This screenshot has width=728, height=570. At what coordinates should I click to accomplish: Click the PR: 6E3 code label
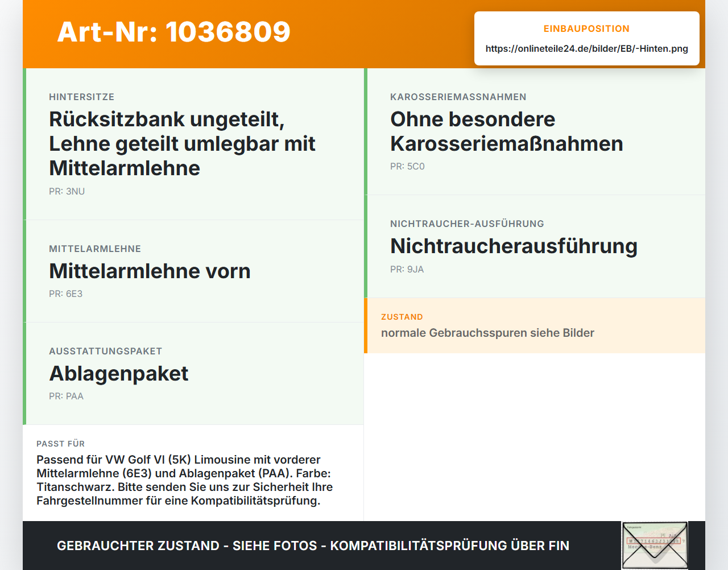point(65,294)
